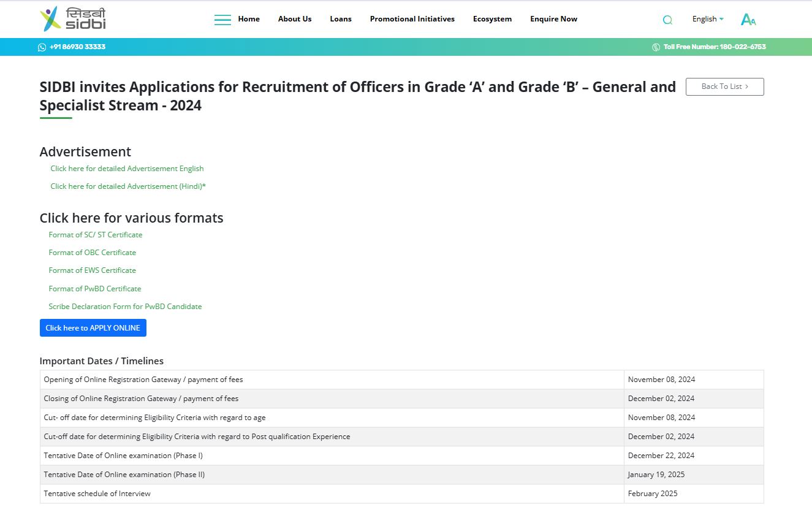The height and width of the screenshot is (509, 812).
Task: Expand the English language dropdown
Action: [707, 19]
